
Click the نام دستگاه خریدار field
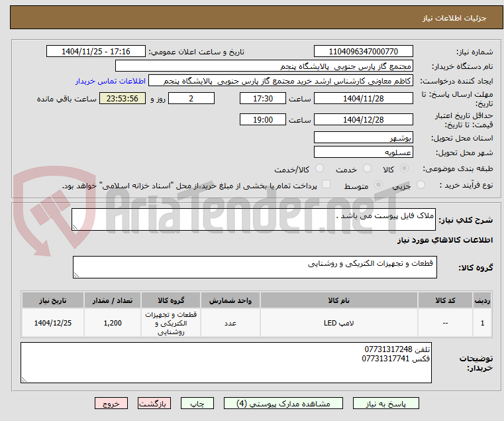(264, 66)
